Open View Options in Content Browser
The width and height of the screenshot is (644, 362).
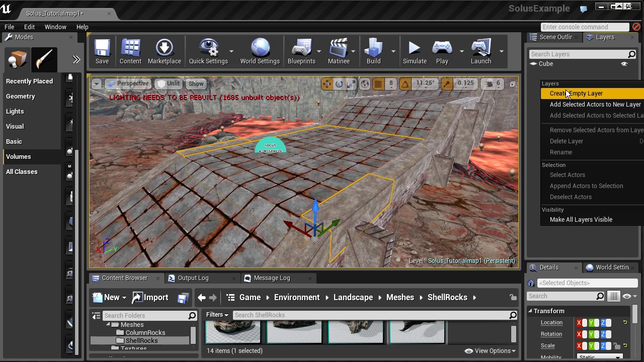490,351
